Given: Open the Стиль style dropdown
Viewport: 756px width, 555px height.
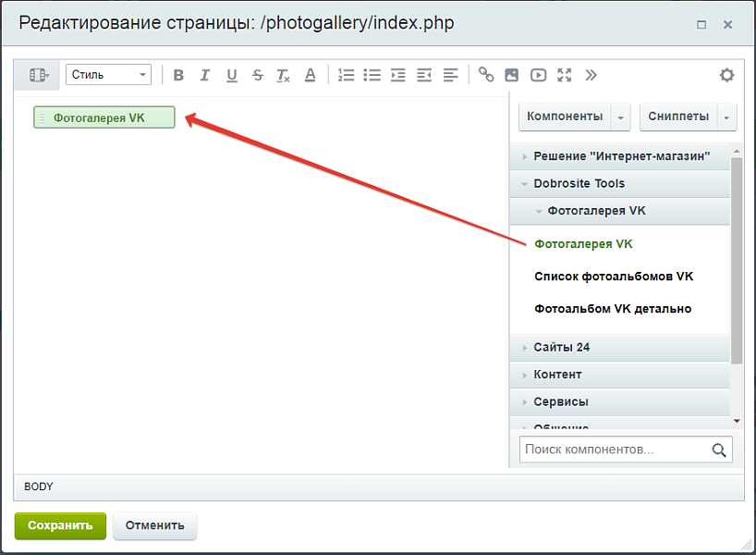Looking at the screenshot, I should coord(108,75).
